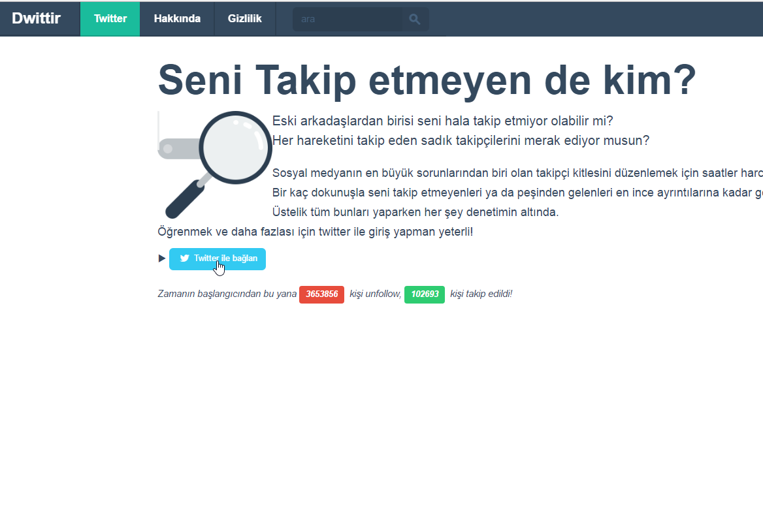Click the black triangle before Twitter button
This screenshot has width=763, height=532.
click(162, 258)
